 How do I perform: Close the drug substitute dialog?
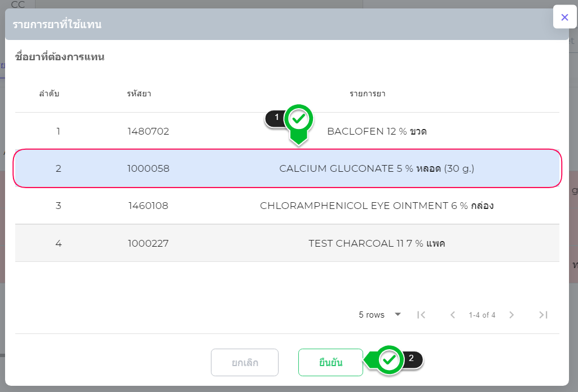coord(564,17)
